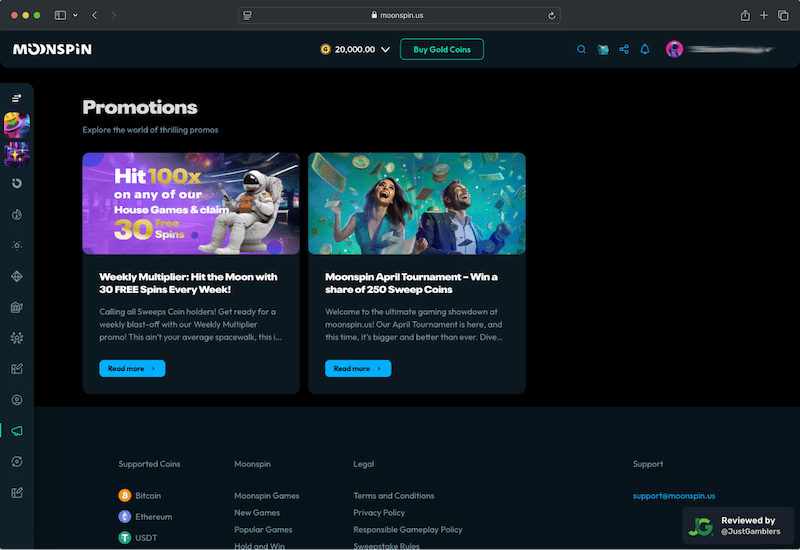Open Responsible Gameplay Policy link
Image resolution: width=800 pixels, height=550 pixels.
(408, 530)
